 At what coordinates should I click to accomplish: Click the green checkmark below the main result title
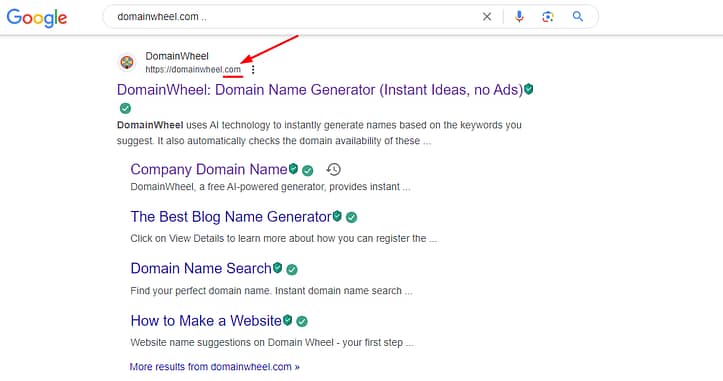(x=125, y=108)
